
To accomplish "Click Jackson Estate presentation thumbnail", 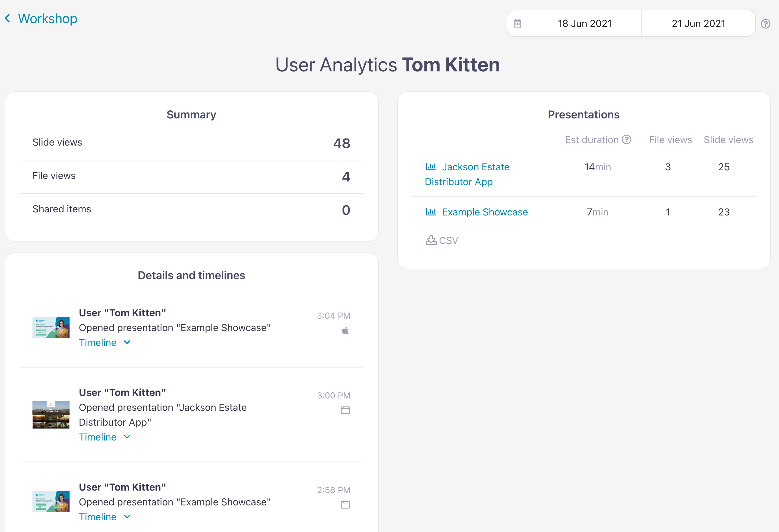I will (51, 415).
